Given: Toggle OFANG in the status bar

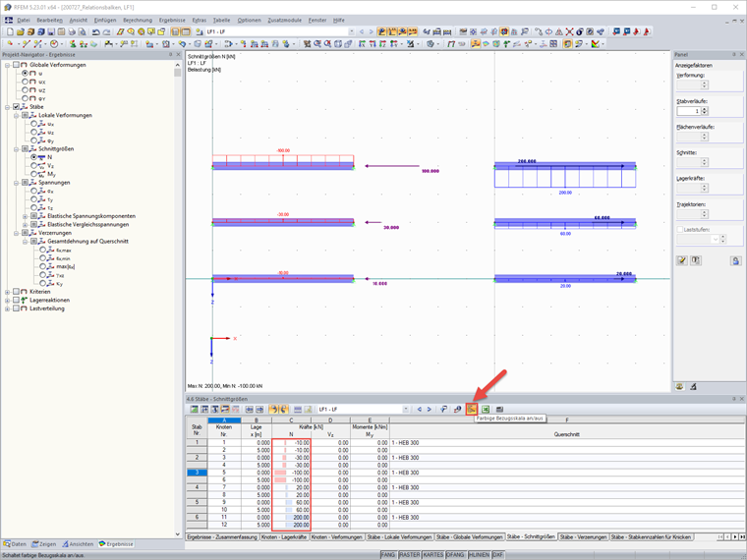Looking at the screenshot, I should point(455,555).
